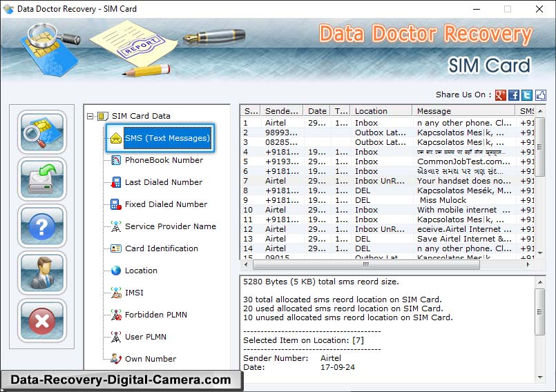Screen dimensions: 556x392
Task: Select Own Number in the tree
Action: point(151,359)
